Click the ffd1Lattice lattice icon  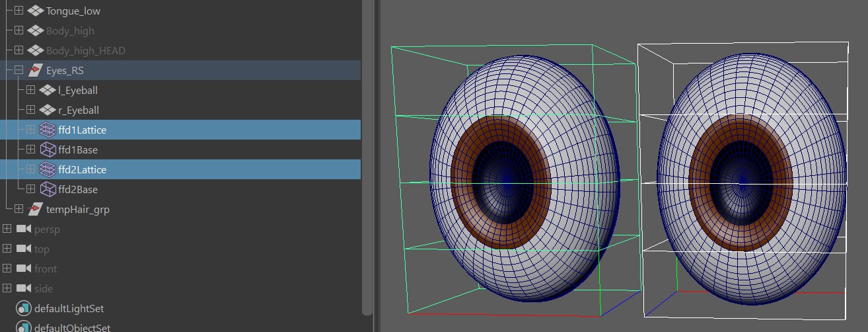click(48, 130)
